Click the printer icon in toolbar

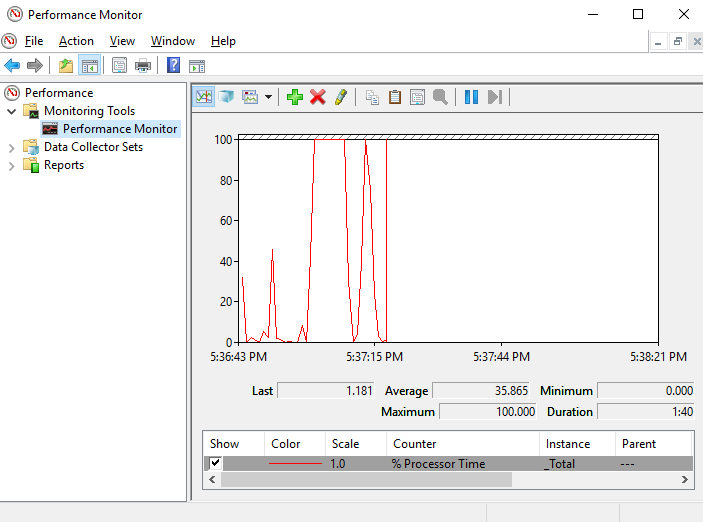pos(143,65)
